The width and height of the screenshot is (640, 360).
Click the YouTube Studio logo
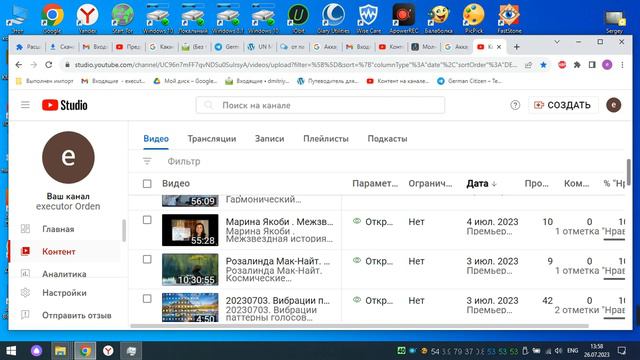click(x=64, y=105)
